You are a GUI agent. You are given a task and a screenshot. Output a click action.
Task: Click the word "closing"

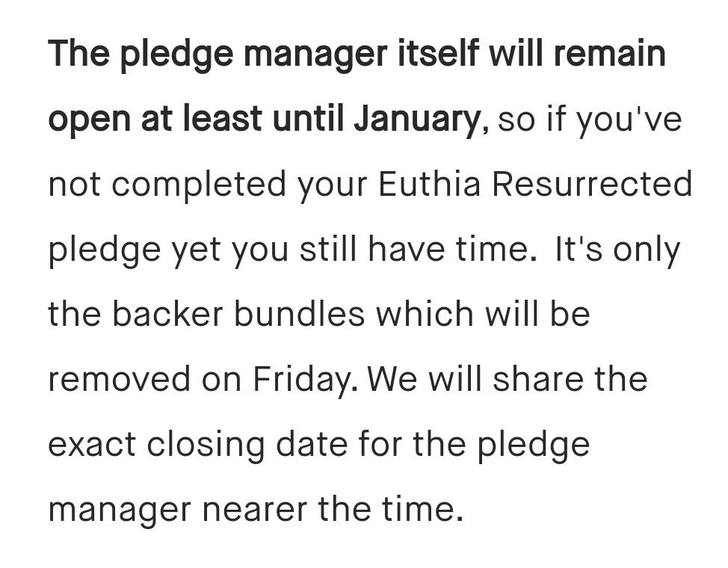point(206,445)
